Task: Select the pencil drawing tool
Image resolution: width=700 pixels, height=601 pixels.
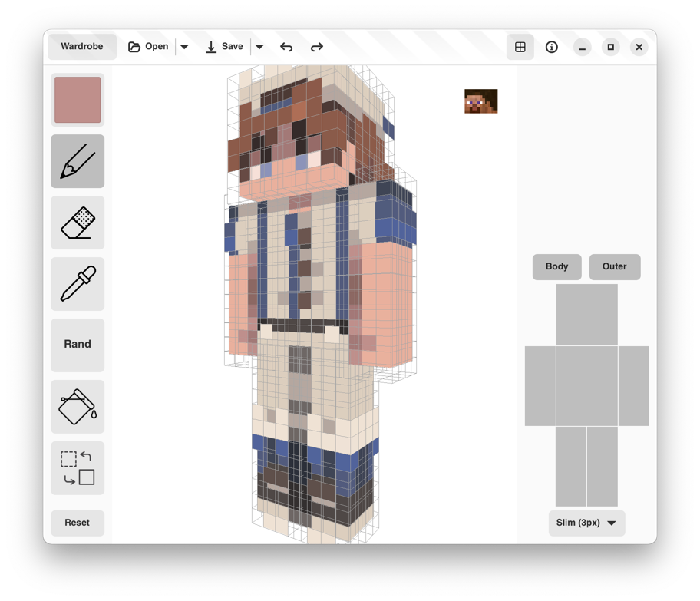Action: tap(78, 161)
